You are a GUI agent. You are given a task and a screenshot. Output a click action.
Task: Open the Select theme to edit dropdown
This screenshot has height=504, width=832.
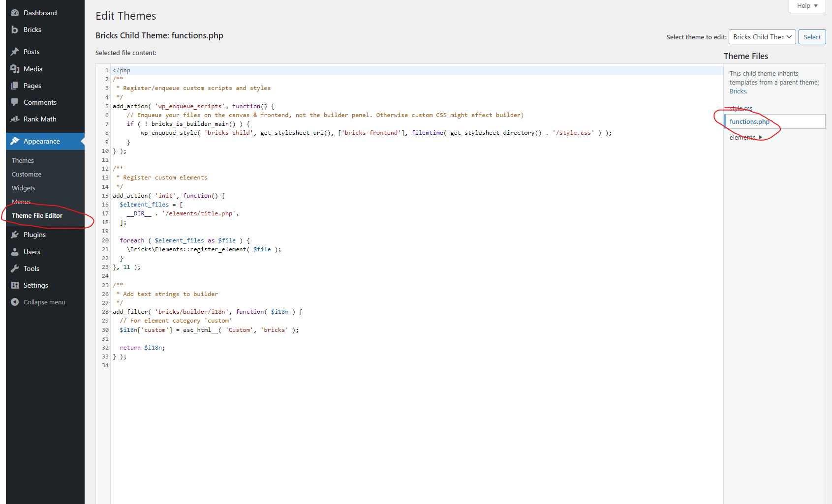point(762,37)
